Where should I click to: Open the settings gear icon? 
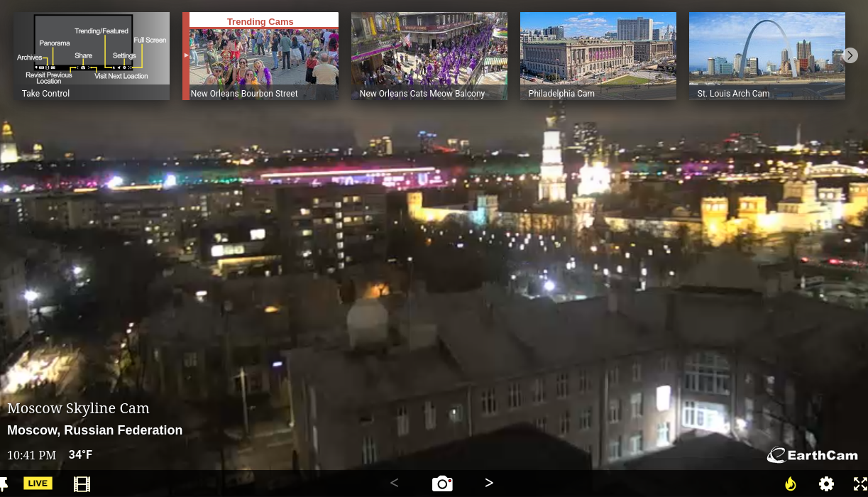pyautogui.click(x=826, y=484)
